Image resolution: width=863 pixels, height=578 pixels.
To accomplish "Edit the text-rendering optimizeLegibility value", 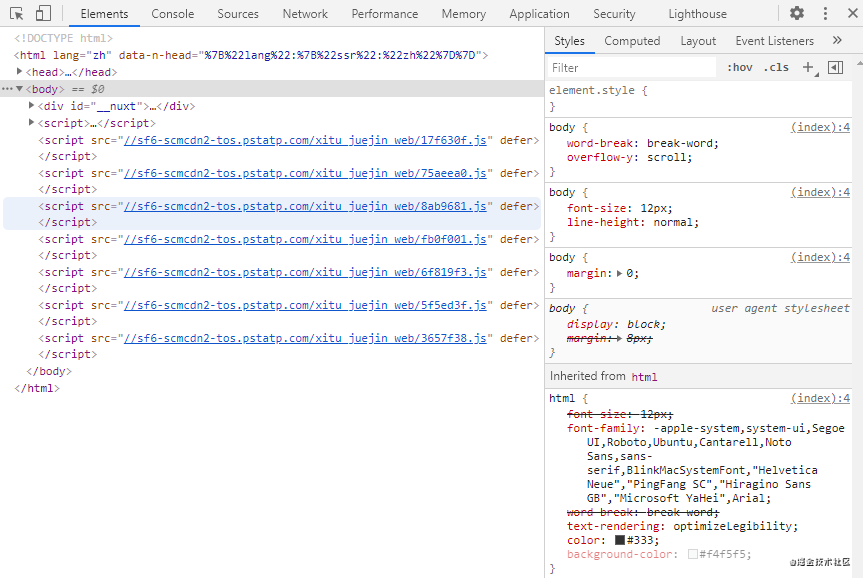I will [732, 526].
